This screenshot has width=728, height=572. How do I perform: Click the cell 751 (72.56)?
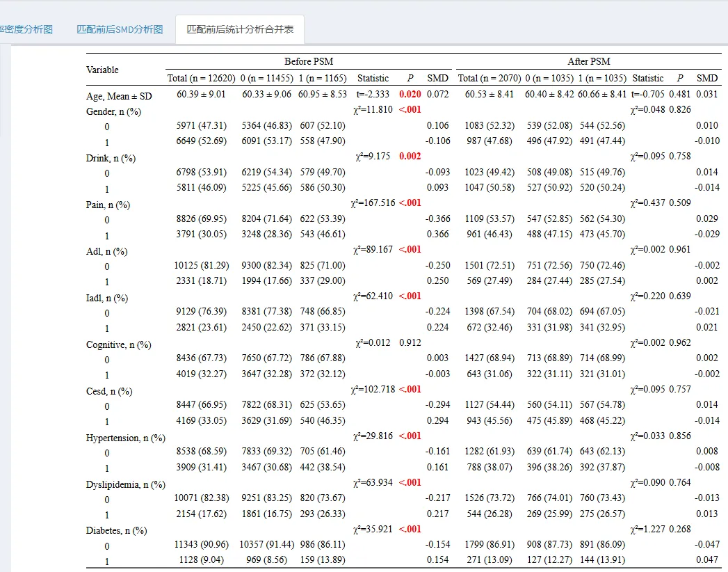click(549, 265)
